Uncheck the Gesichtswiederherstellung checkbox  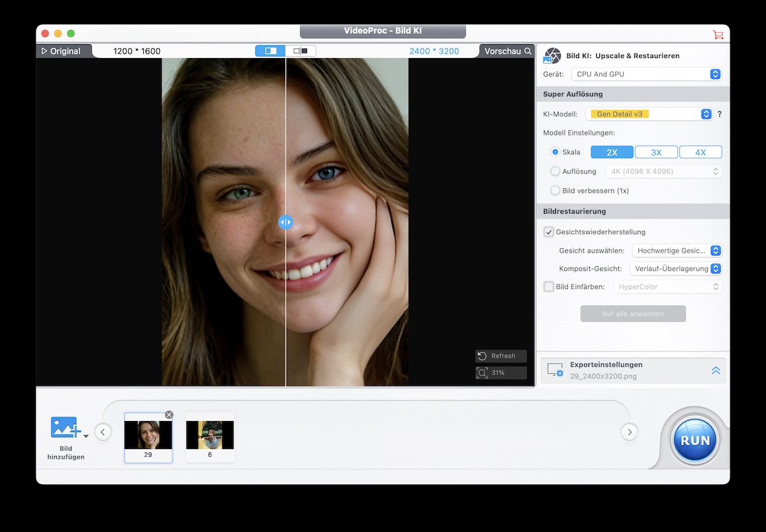coord(549,232)
